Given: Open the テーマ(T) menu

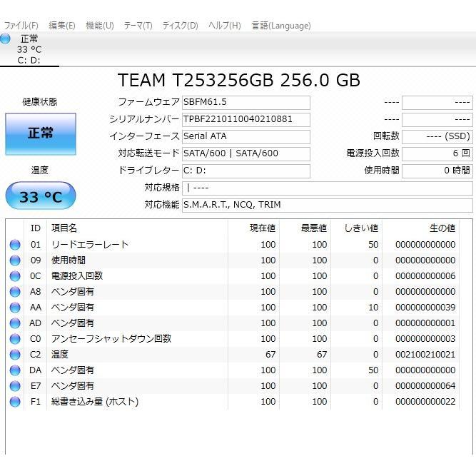Looking at the screenshot, I should (138, 26).
